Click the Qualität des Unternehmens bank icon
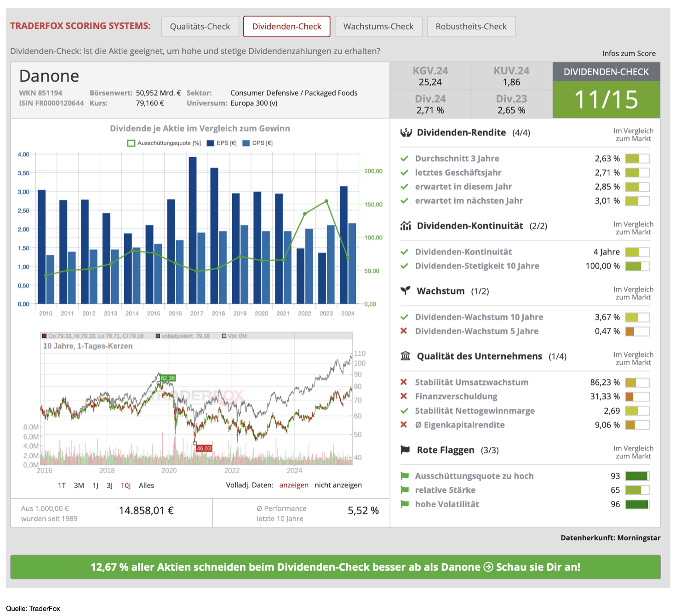This screenshot has height=616, width=675. click(x=406, y=356)
